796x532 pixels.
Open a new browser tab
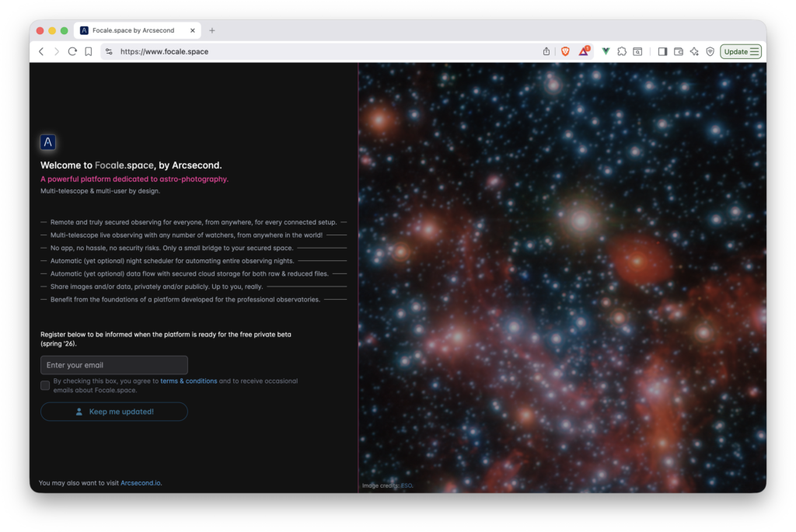point(212,30)
